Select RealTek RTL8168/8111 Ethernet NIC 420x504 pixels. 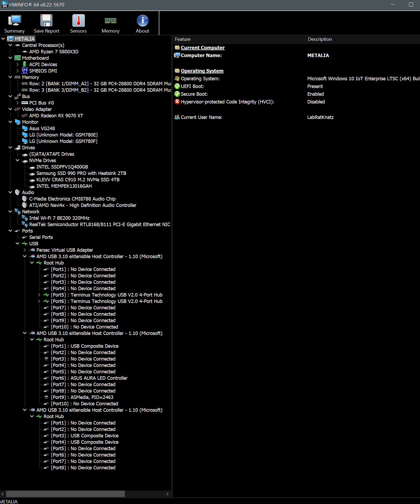click(x=100, y=224)
